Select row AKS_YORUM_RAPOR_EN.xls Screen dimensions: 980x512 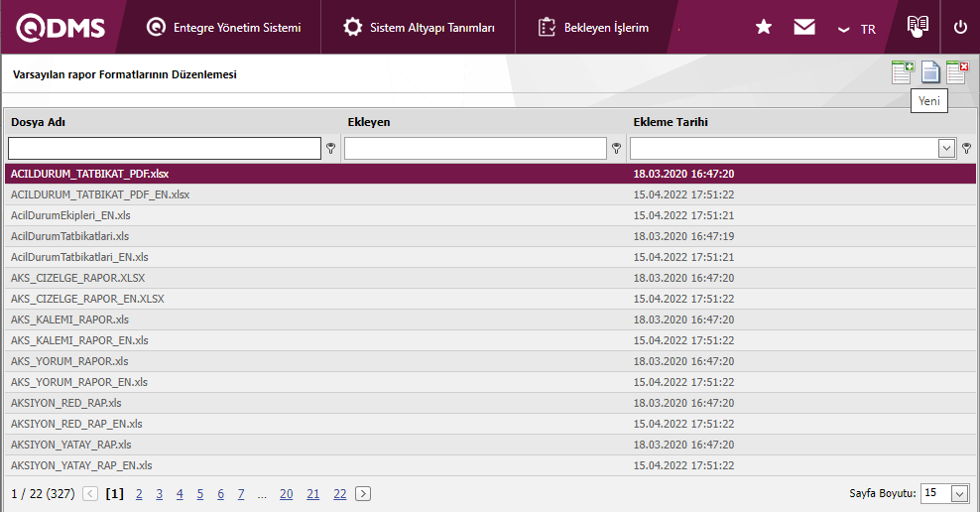click(490, 382)
